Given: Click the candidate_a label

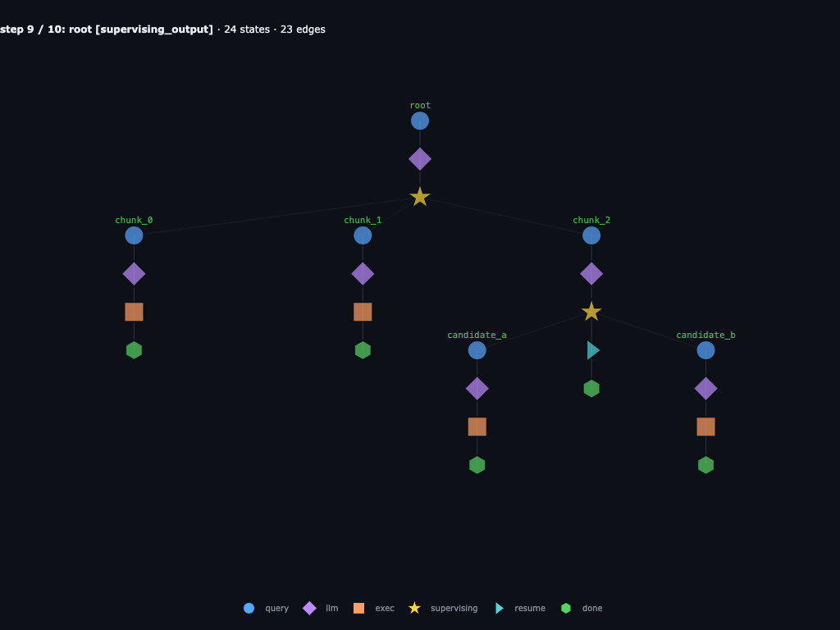Looking at the screenshot, I should coord(477,335).
